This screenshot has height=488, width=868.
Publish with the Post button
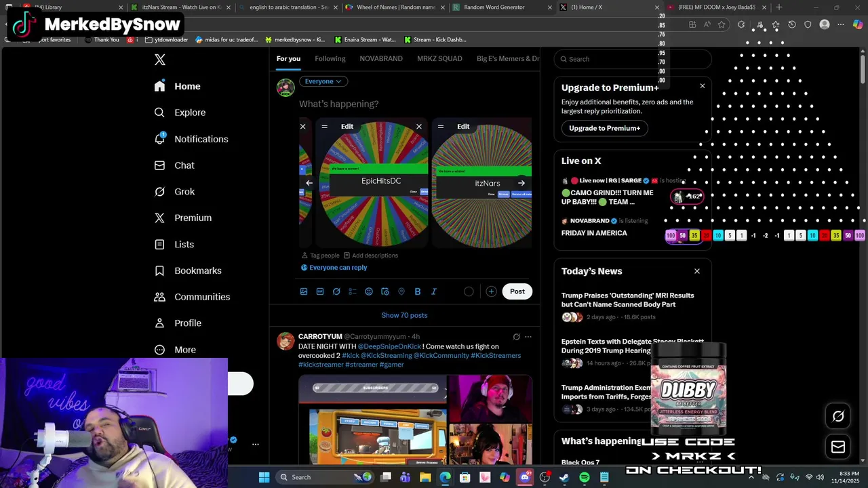(517, 291)
